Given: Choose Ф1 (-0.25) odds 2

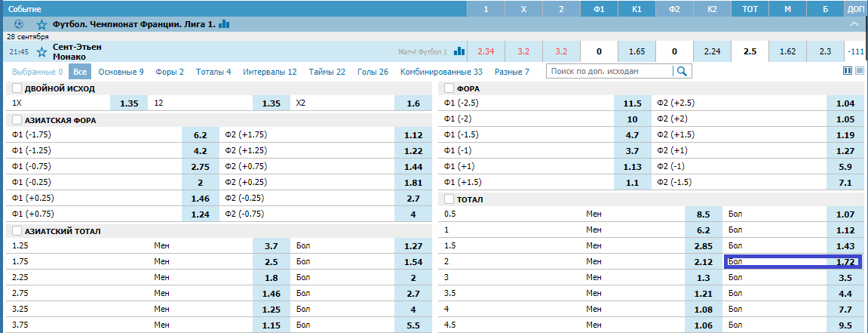Looking at the screenshot, I should [201, 182].
